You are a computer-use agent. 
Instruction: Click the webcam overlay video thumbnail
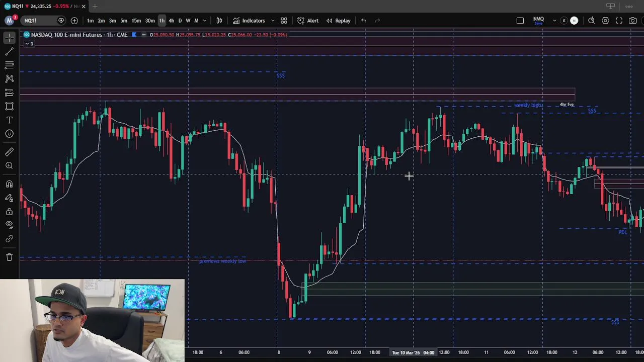click(92, 320)
